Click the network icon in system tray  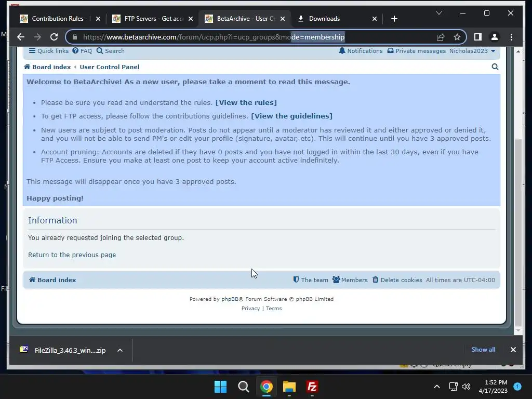[453, 387]
